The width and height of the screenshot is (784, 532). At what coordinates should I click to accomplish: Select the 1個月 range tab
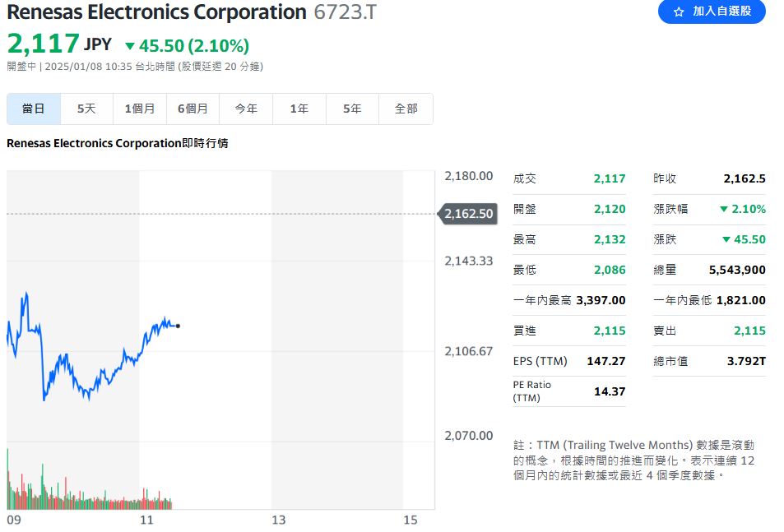click(140, 109)
